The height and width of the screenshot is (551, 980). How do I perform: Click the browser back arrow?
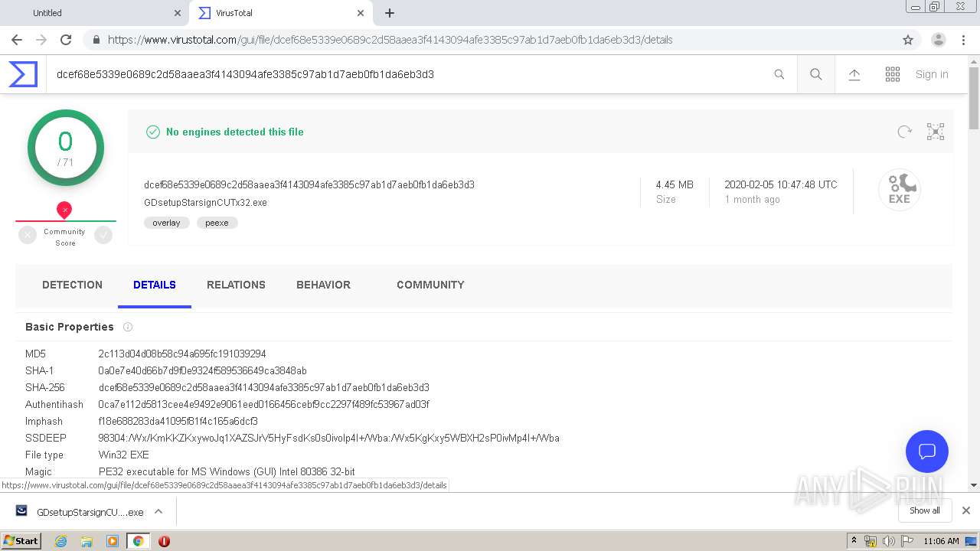17,40
